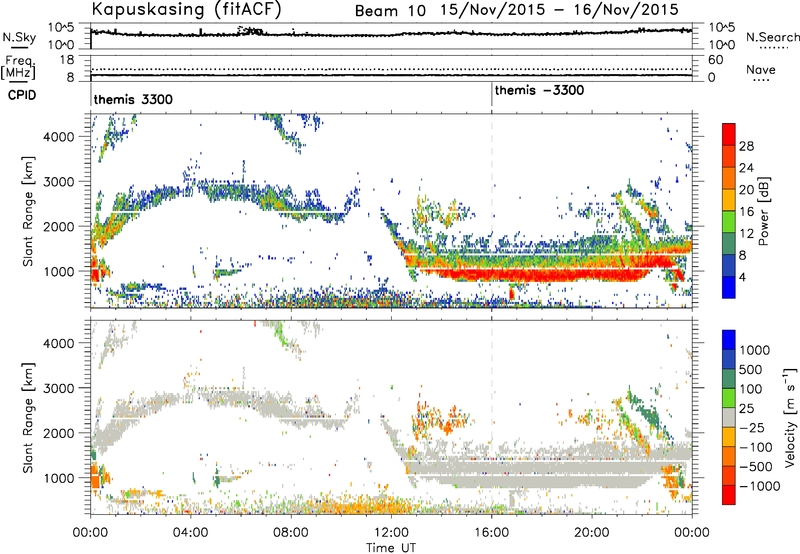Click the 3000 tick in the power panel

[x=58, y=182]
